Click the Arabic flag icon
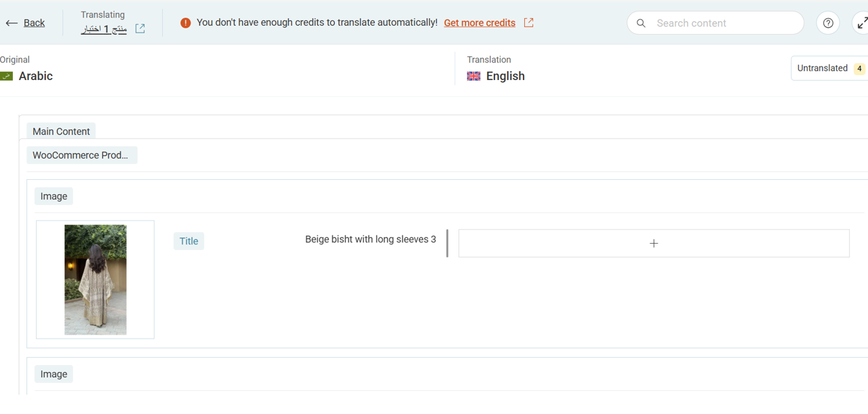 (7, 76)
